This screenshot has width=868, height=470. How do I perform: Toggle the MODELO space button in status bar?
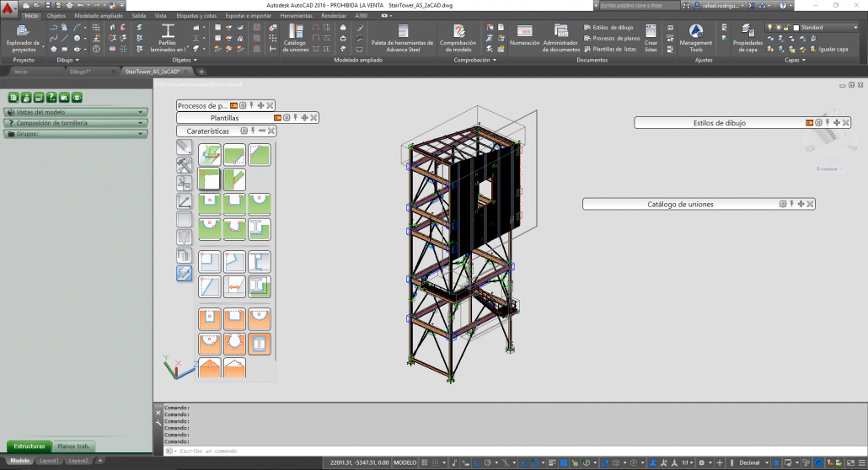click(x=405, y=462)
